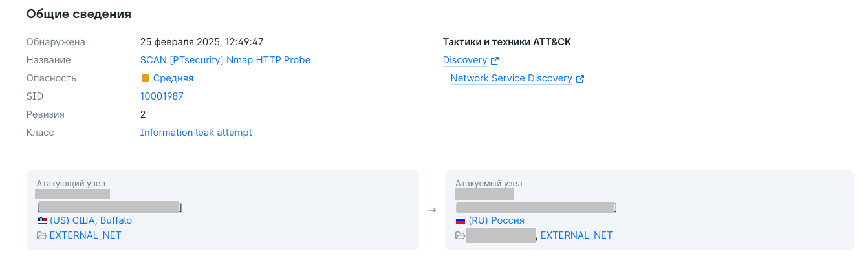Viewport: 868px width, 258px height.
Task: Open the Discovery tactic link
Action: pos(464,60)
